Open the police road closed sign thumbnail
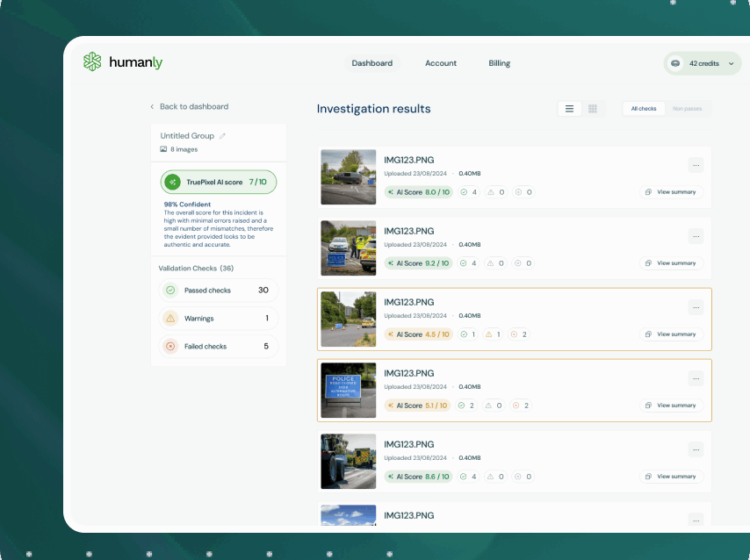Image resolution: width=750 pixels, height=560 pixels. [x=348, y=390]
